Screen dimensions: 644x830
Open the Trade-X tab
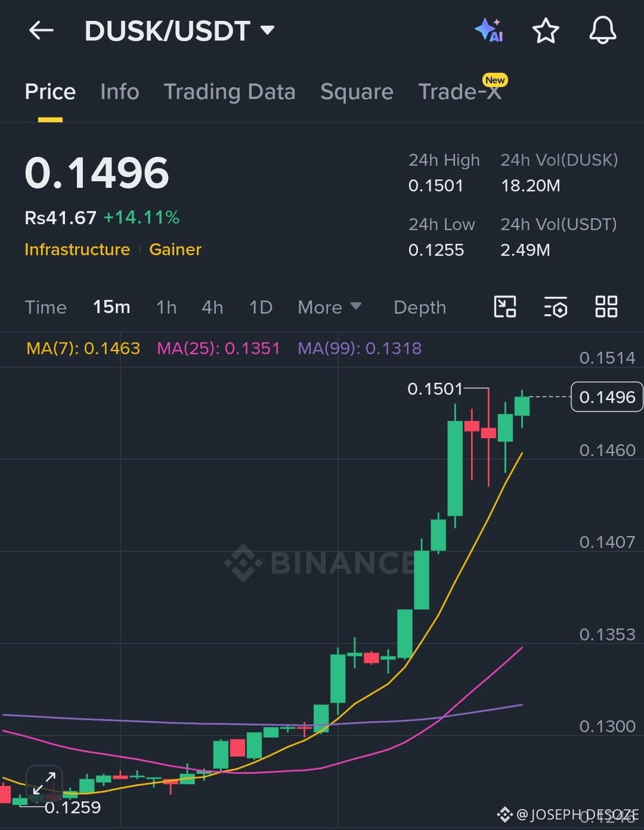coord(460,92)
